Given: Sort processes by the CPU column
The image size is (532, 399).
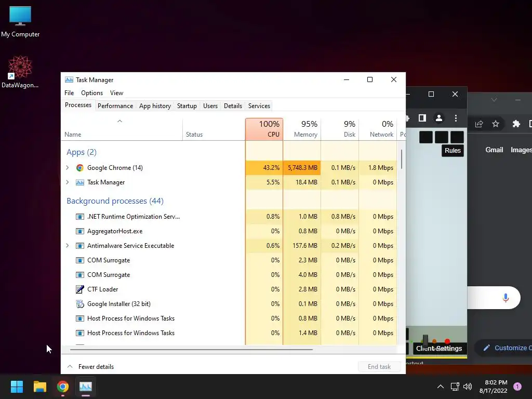Looking at the screenshot, I should pos(264,129).
